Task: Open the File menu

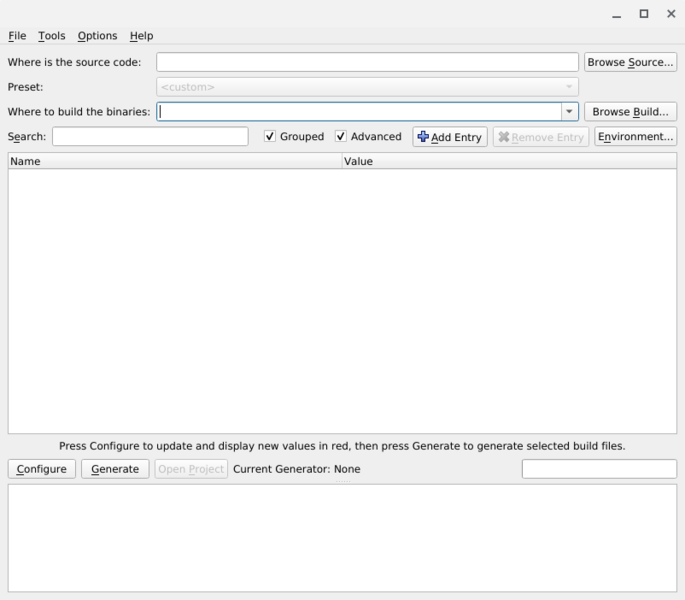Action: coord(17,36)
